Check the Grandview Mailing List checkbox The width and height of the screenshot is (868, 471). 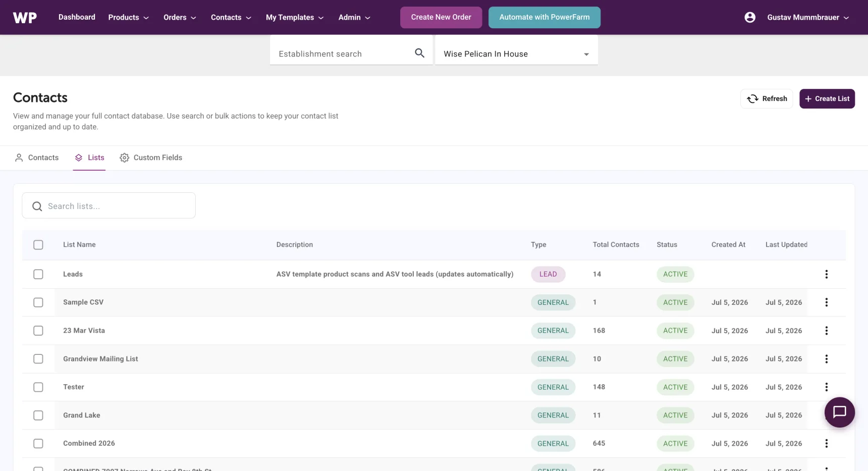point(38,359)
